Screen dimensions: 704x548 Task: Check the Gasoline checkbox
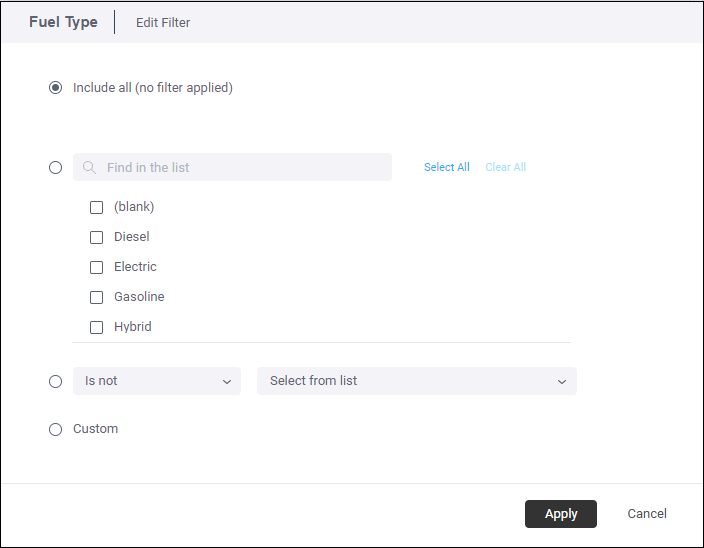click(x=97, y=298)
